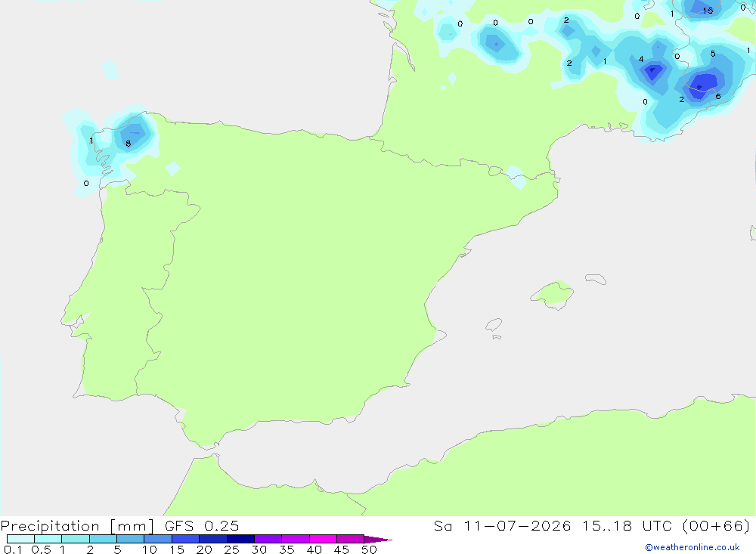
Task: Click the '15..18 UTC' time range text
Action: [x=628, y=526]
